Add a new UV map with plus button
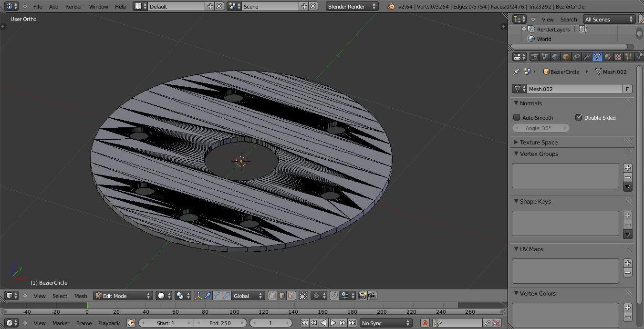 tap(628, 263)
